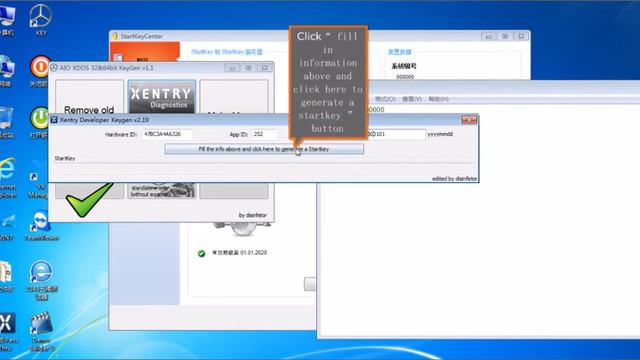Click the Xentry Developer Keygen title icon
Image resolution: width=640 pixels, height=360 pixels.
pyautogui.click(x=54, y=120)
